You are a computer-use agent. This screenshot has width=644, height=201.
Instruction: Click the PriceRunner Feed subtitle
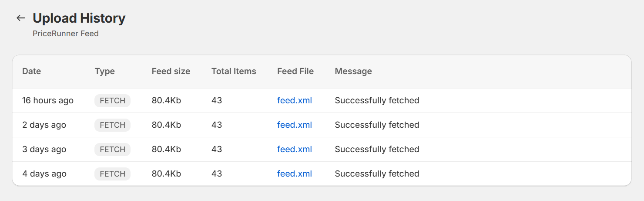(66, 34)
